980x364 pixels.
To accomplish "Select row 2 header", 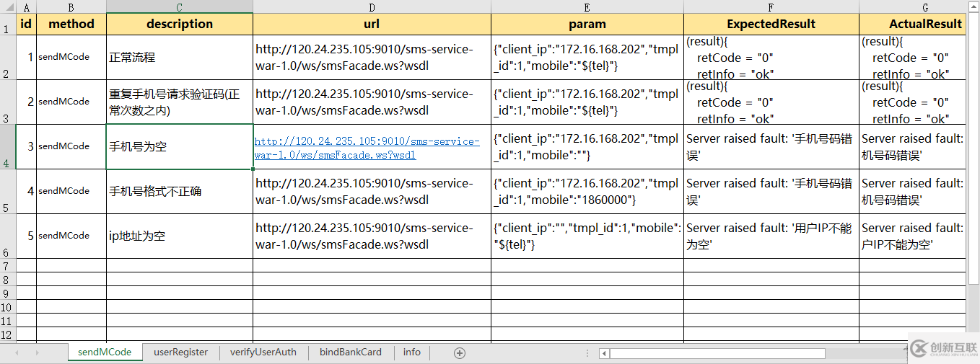I will coord(8,58).
